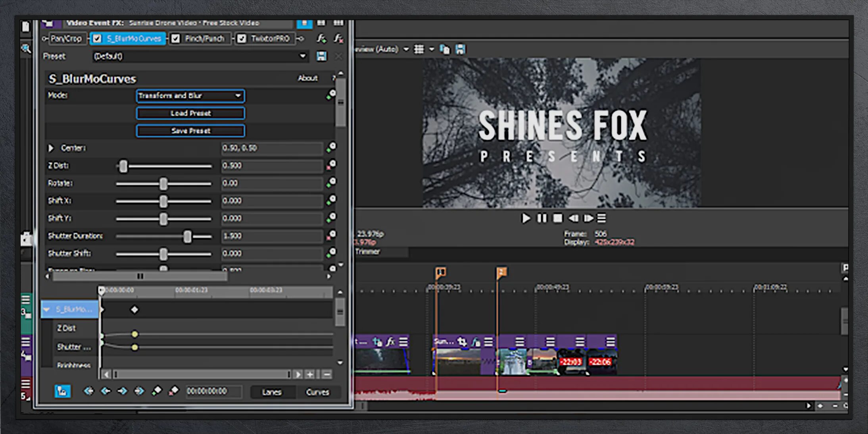Click the About link of S_BlurMoCurves
Screen dimensions: 868x434
pyautogui.click(x=307, y=78)
